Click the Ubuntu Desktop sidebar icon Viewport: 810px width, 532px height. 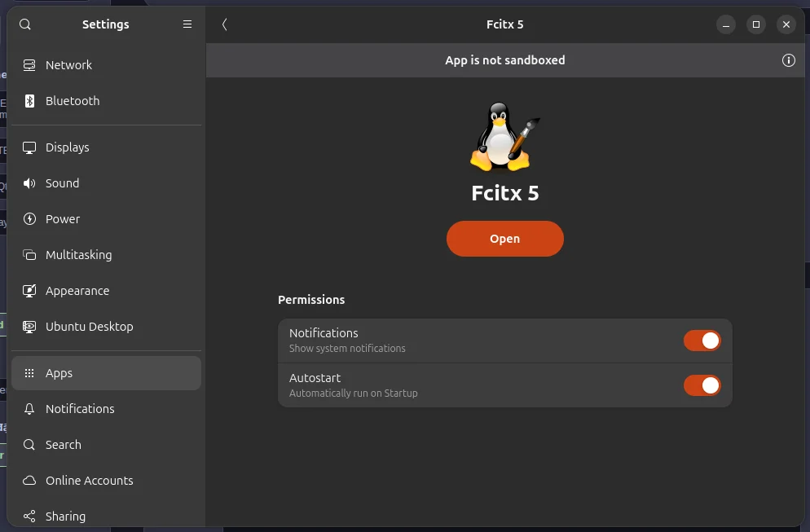click(29, 327)
